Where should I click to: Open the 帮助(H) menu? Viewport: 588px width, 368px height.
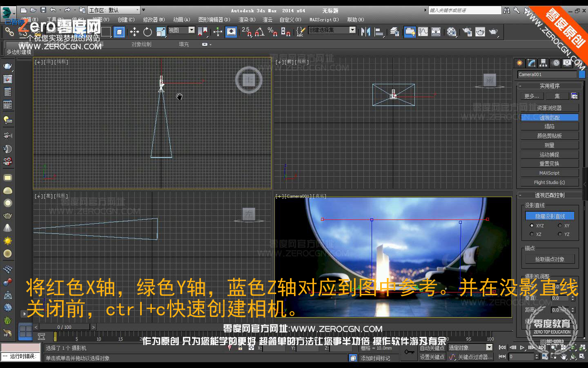(356, 20)
